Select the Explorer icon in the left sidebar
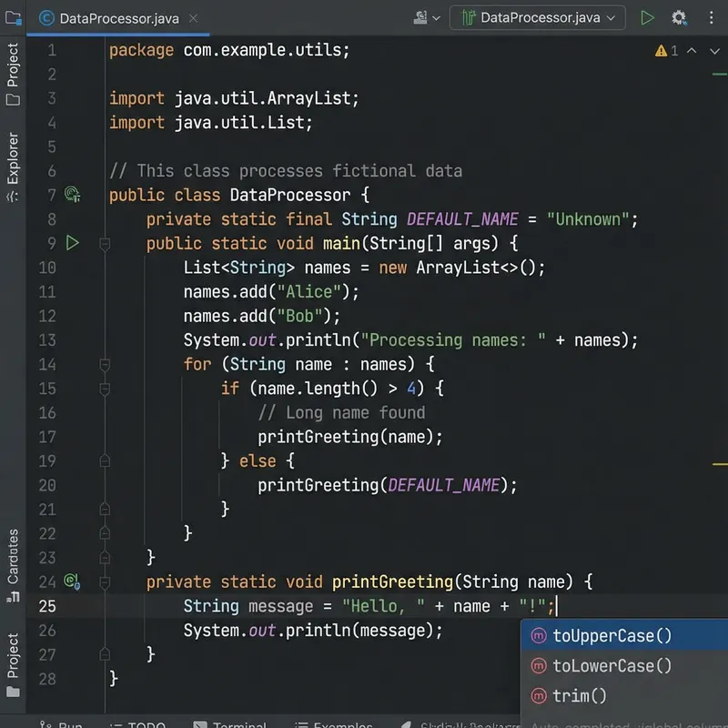 [x=12, y=164]
